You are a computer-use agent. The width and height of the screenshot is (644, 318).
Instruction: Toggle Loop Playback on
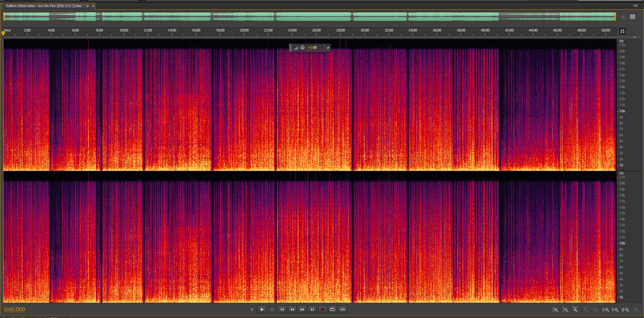point(333,309)
